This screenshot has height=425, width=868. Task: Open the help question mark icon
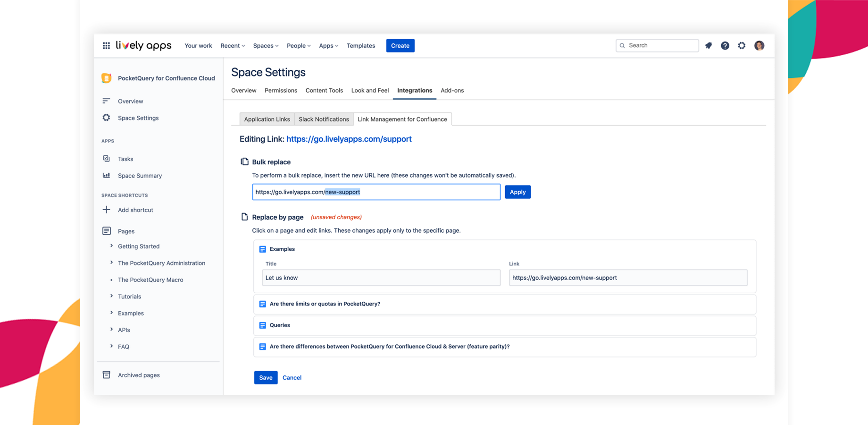pos(725,45)
